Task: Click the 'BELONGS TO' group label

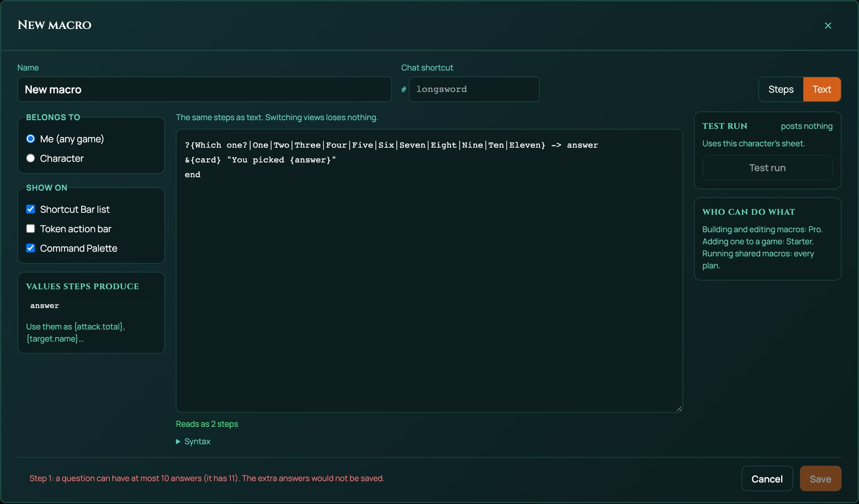Action: point(53,117)
